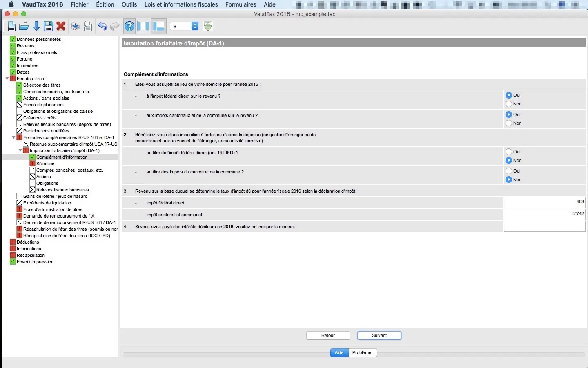
Task: Select Non for impôt fédéral direct sur le revenu
Action: pyautogui.click(x=509, y=104)
